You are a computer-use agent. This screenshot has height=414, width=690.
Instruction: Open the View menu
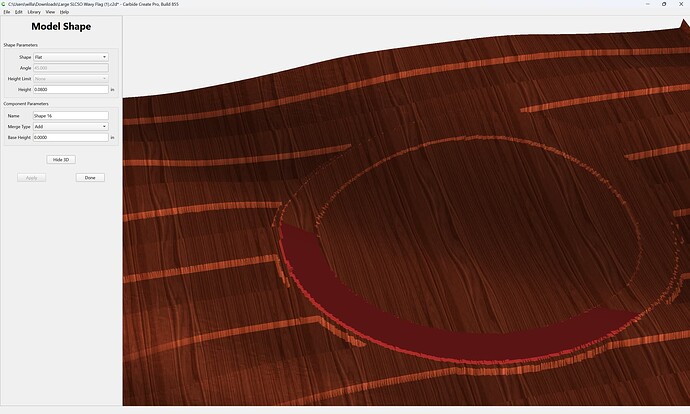click(50, 12)
